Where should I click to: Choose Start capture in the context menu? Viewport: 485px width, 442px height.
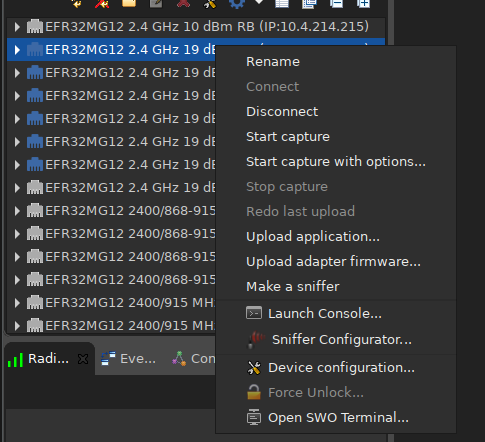coord(288,137)
